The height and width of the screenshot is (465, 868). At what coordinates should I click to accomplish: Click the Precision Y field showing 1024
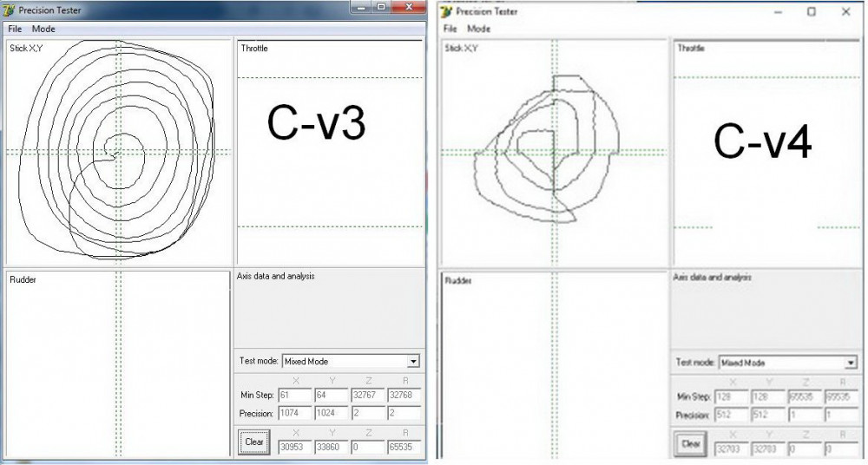click(x=331, y=413)
